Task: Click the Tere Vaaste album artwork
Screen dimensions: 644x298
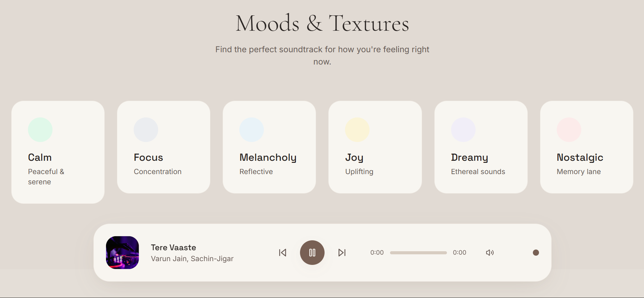Action: [122, 253]
